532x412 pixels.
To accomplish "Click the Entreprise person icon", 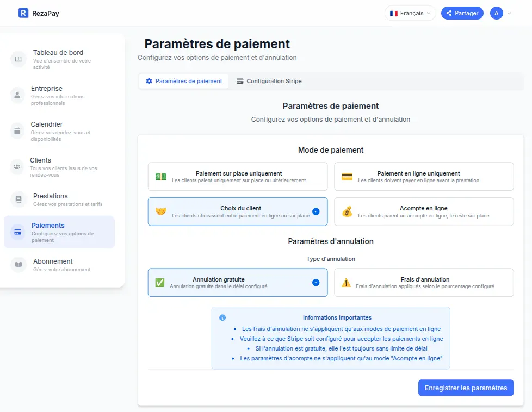I will pos(17,95).
